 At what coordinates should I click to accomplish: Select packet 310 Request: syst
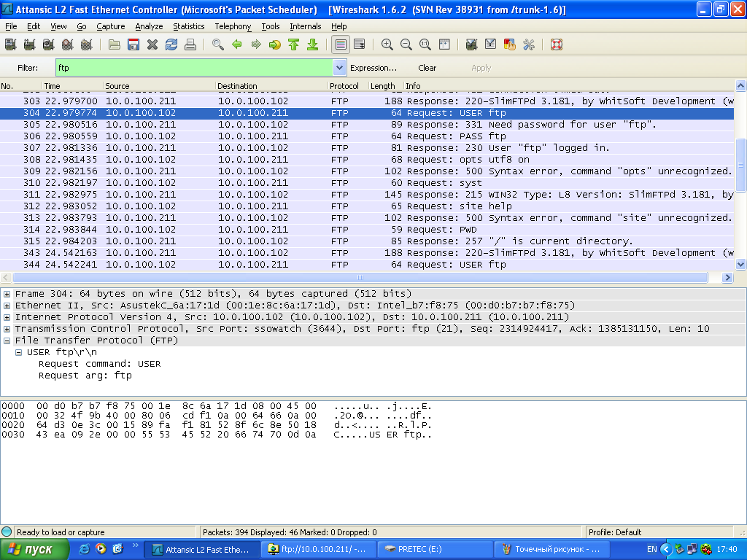(x=367, y=183)
